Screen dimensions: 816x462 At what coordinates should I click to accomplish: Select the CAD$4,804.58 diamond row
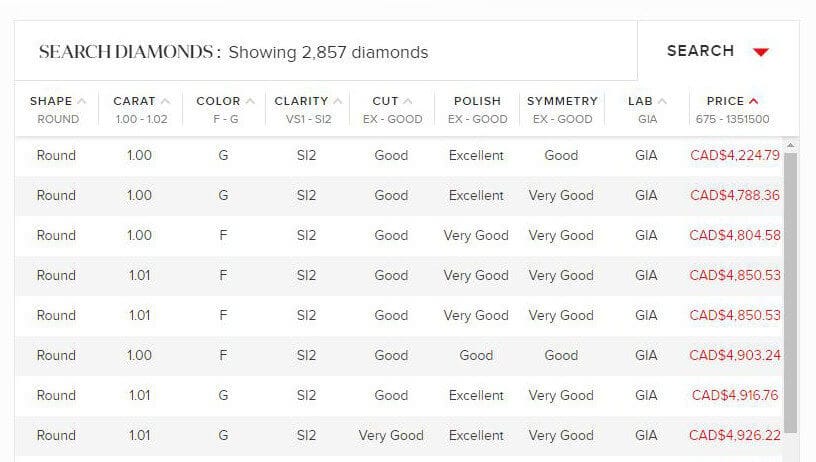(x=399, y=236)
